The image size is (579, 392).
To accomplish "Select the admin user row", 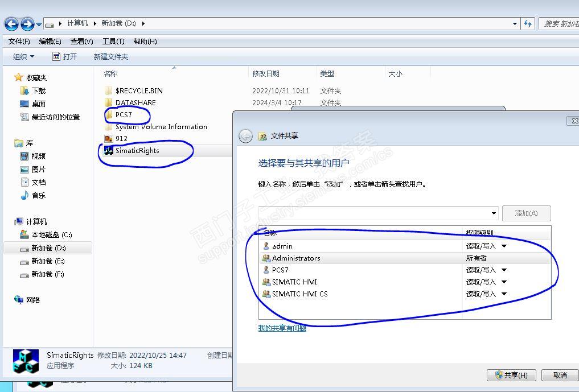I will [405, 246].
